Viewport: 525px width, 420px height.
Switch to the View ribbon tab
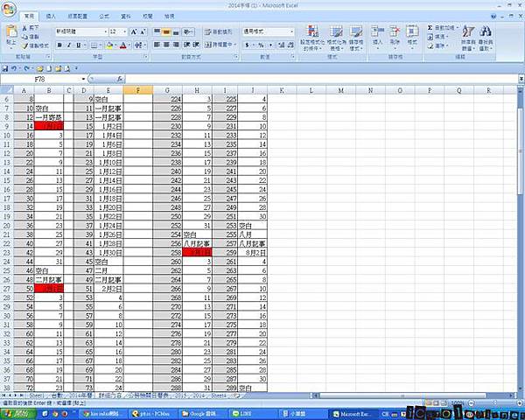tap(170, 16)
